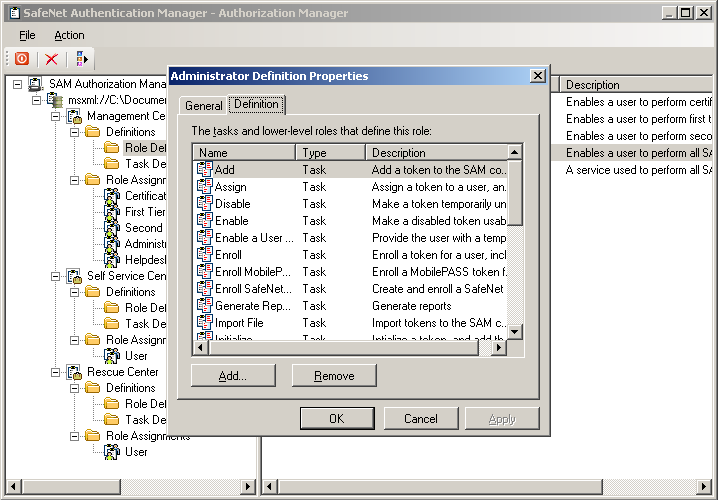This screenshot has height=500, width=718.
Task: Click the red X delete toolbar icon
Action: (x=52, y=59)
